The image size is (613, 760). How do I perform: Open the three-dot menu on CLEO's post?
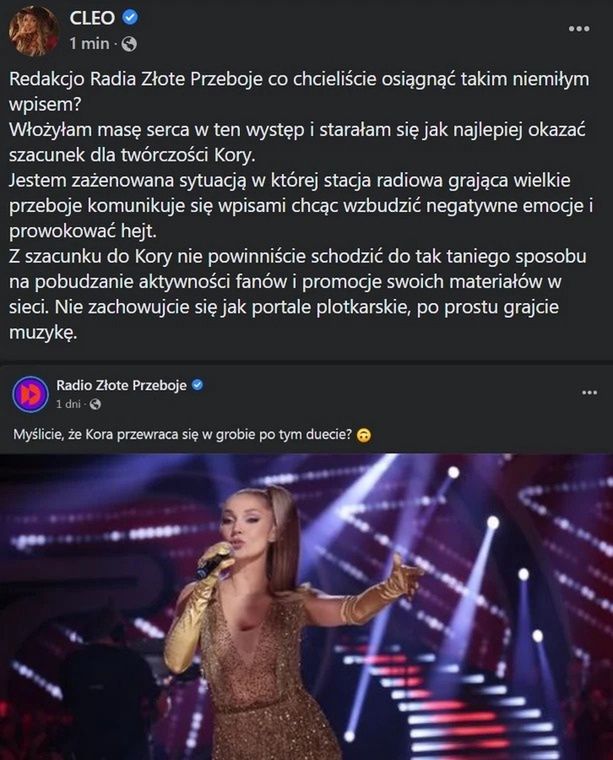[579, 28]
